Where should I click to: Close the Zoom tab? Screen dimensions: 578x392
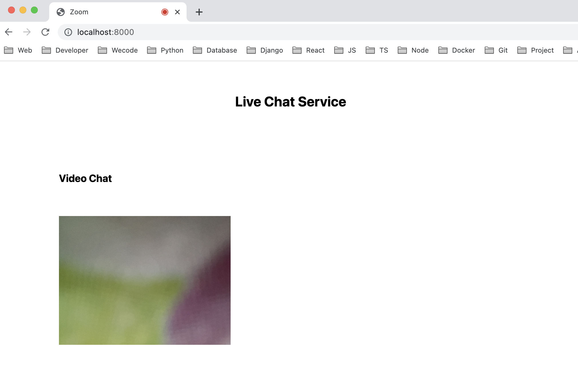(177, 12)
